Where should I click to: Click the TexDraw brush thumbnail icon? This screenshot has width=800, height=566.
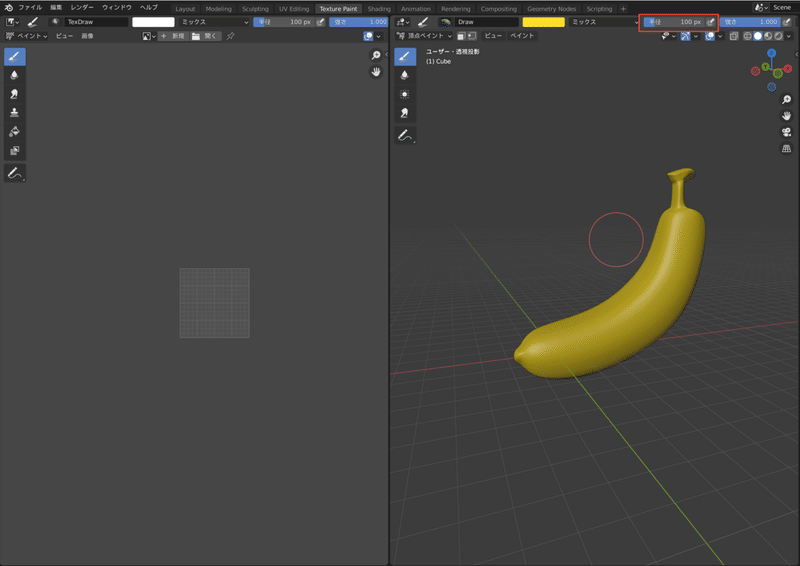[x=55, y=22]
